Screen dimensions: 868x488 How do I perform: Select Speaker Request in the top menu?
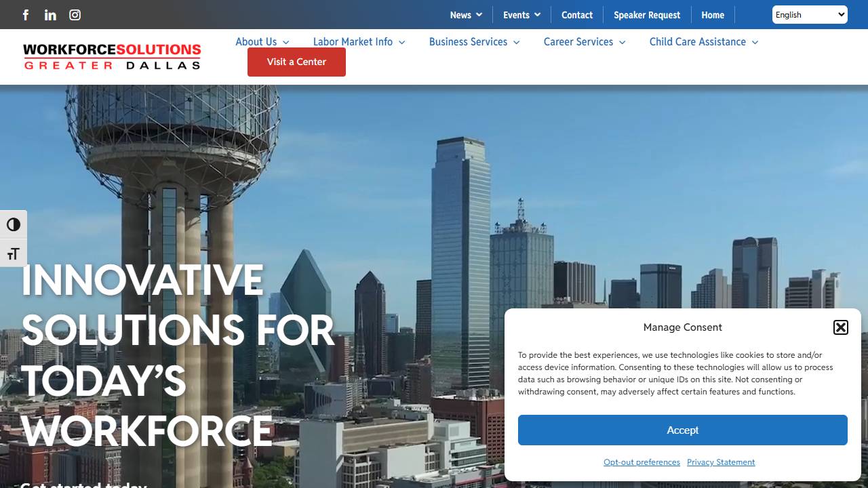coord(647,14)
